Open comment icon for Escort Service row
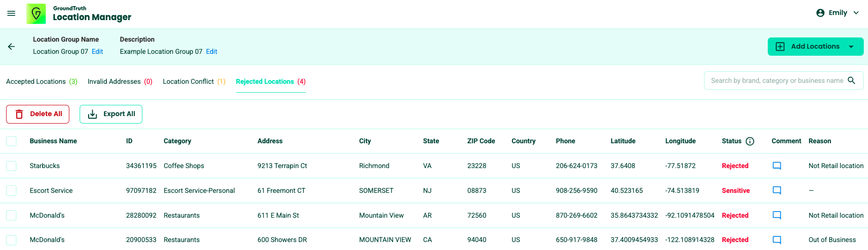This screenshot has width=868, height=250. click(x=777, y=191)
